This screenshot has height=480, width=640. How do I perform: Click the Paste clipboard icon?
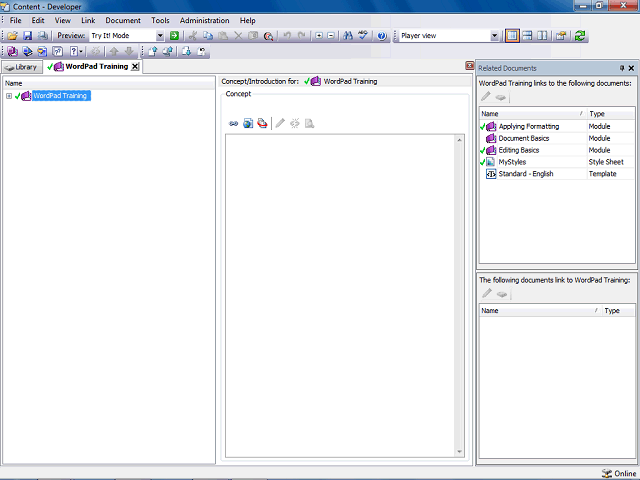coord(223,36)
